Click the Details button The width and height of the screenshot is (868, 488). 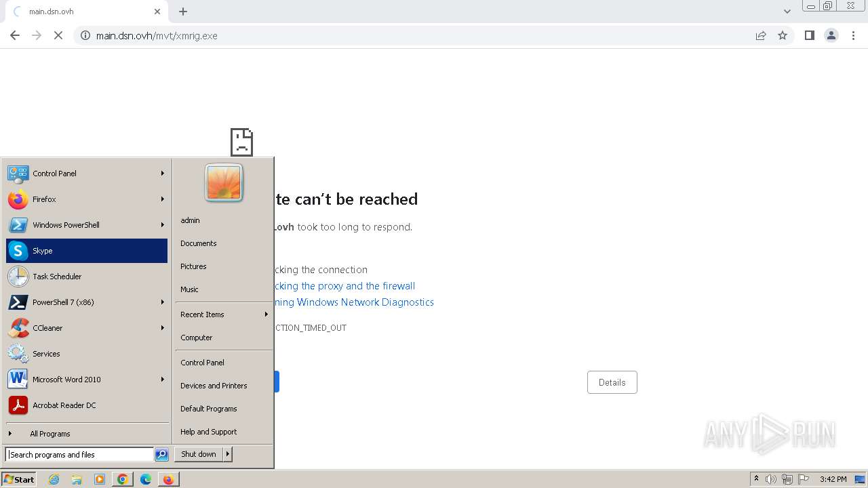coord(612,382)
